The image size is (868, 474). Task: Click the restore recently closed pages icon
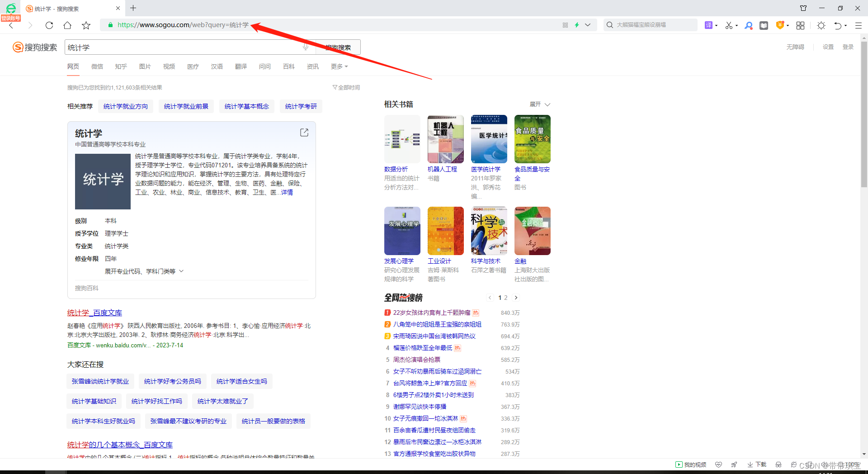837,25
